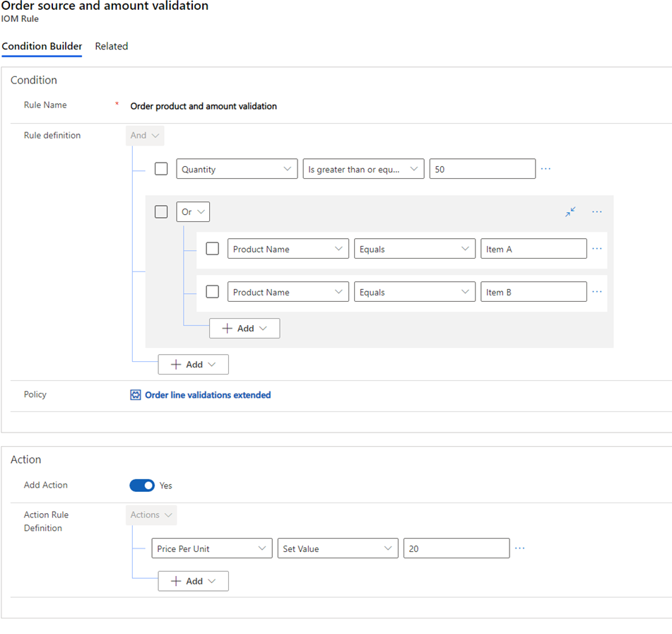This screenshot has height=634, width=672.
Task: Click the price value field containing 20
Action: coord(456,548)
